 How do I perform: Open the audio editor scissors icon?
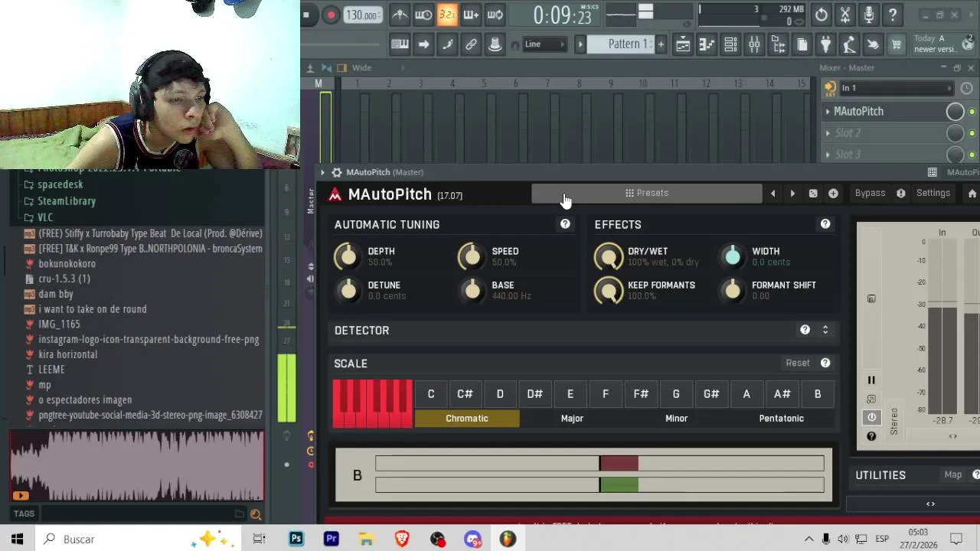click(x=845, y=15)
